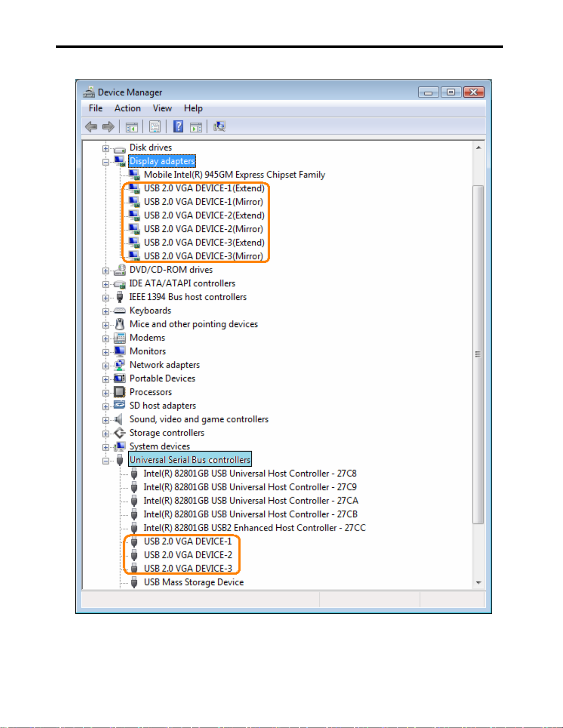
Task: Click the vertical scrollbar thumb
Action: pos(478,354)
